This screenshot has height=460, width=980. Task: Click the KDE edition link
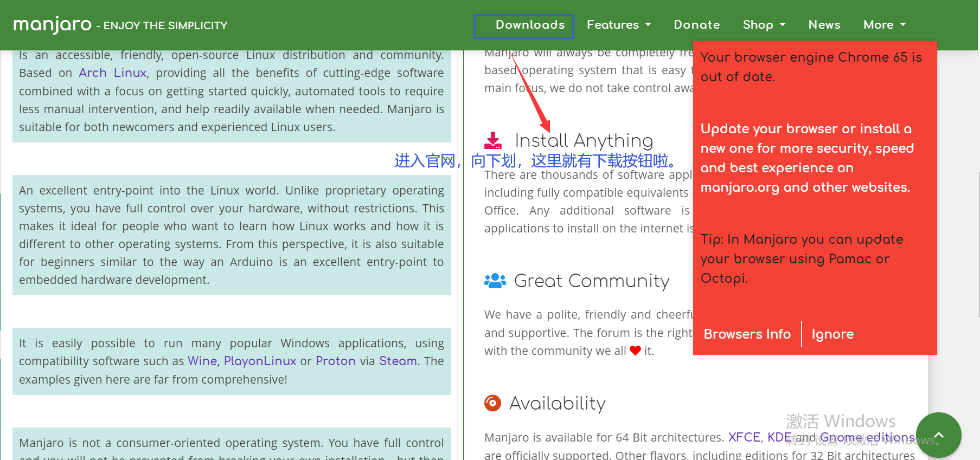coord(779,437)
